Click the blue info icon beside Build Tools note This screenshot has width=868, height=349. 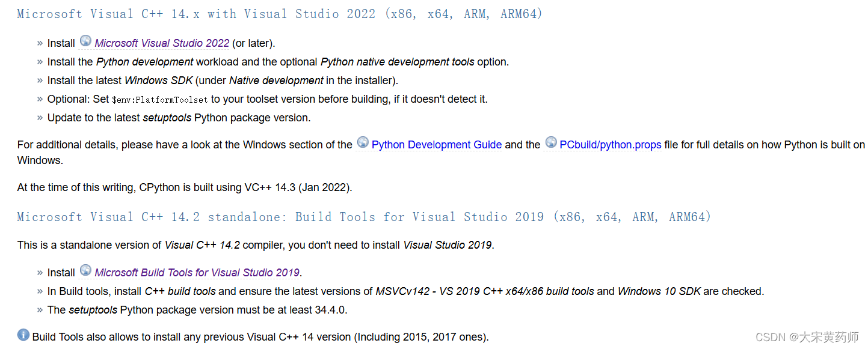[x=23, y=335]
